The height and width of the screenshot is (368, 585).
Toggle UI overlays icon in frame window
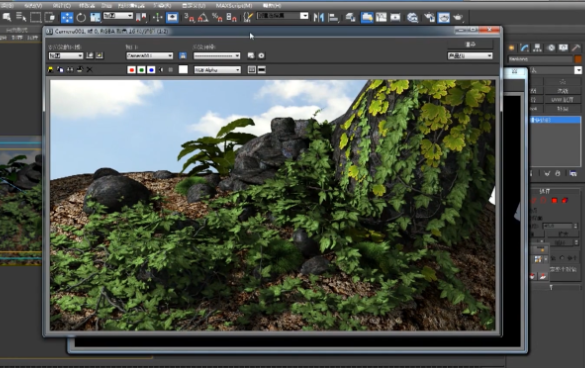click(252, 69)
